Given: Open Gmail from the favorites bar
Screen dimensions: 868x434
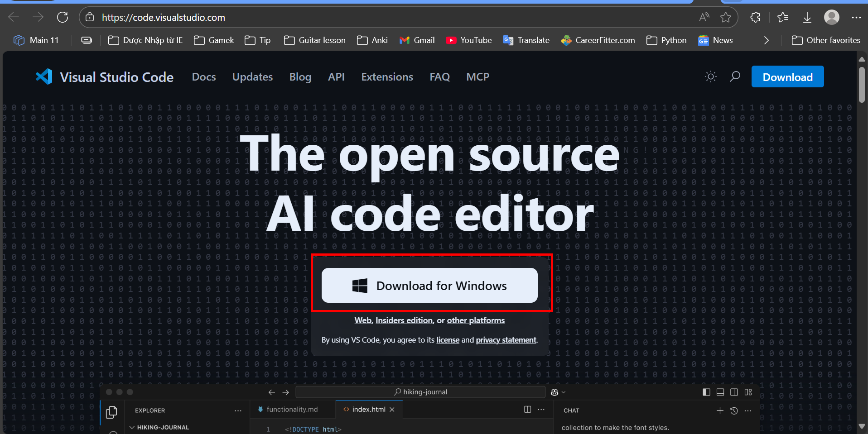Looking at the screenshot, I should pos(416,40).
